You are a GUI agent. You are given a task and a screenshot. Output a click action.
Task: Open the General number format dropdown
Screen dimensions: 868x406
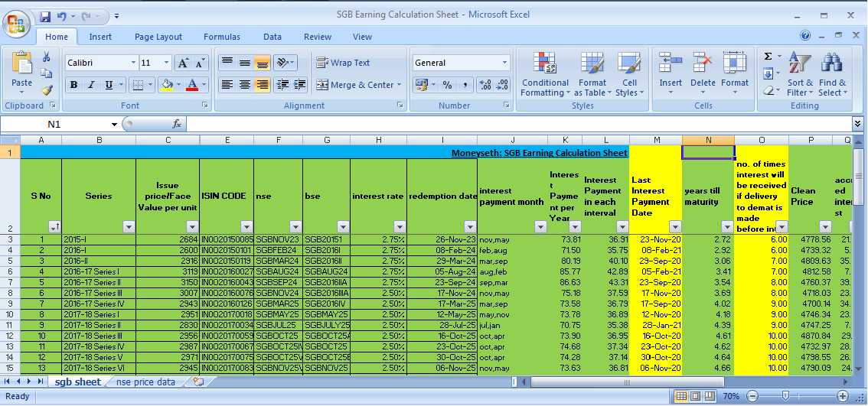point(504,63)
